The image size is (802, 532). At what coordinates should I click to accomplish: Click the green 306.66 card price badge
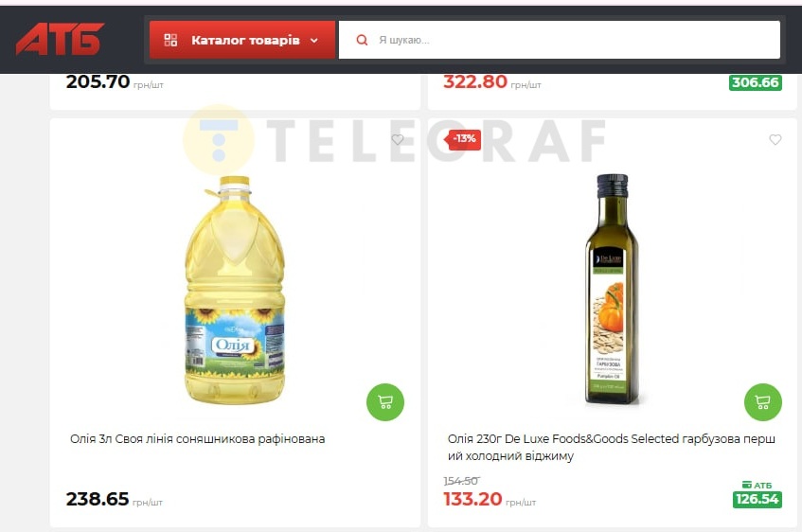coord(755,82)
